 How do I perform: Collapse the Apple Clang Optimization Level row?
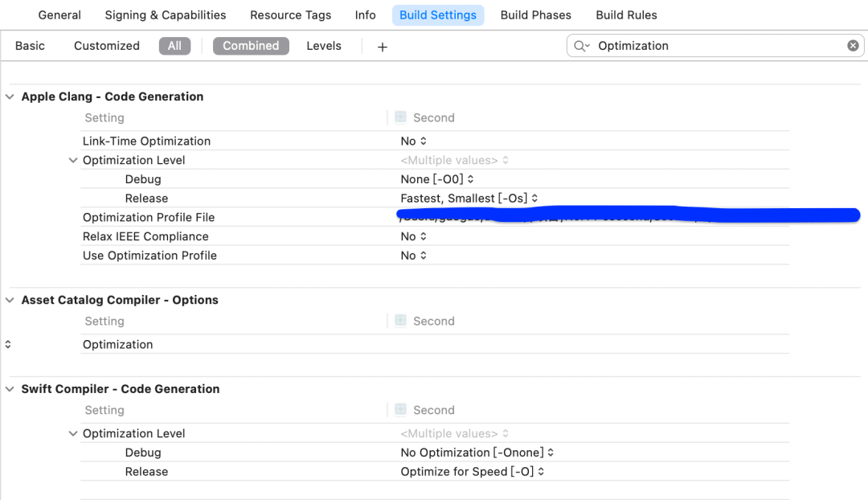73,160
